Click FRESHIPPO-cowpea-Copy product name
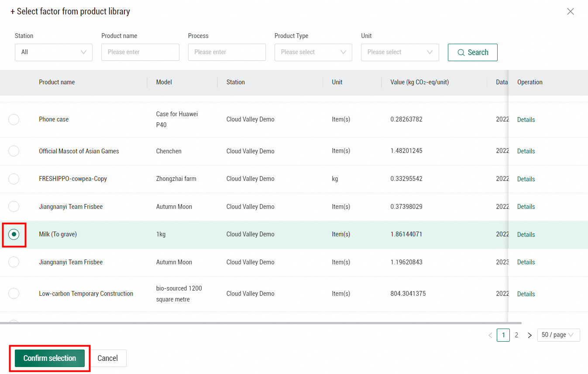 pos(73,179)
